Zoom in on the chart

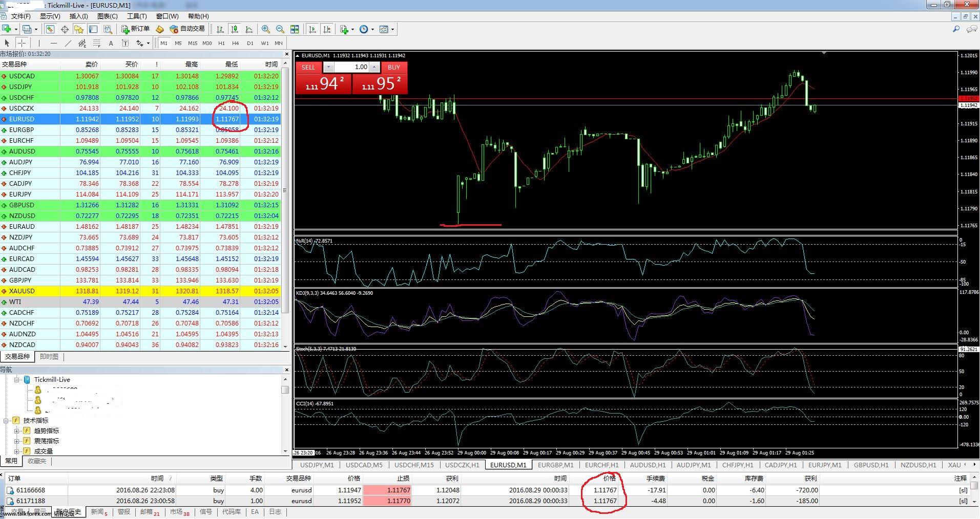click(x=265, y=29)
